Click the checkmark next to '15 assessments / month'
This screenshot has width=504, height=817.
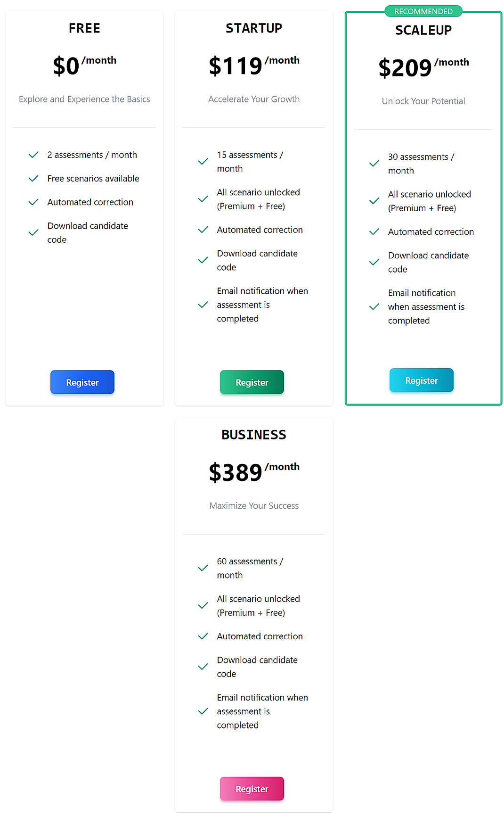click(x=203, y=161)
